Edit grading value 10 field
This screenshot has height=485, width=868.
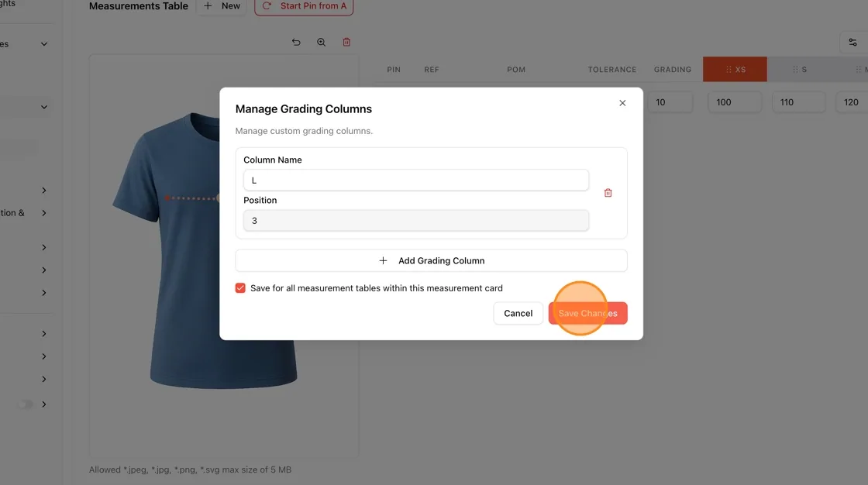click(x=670, y=102)
